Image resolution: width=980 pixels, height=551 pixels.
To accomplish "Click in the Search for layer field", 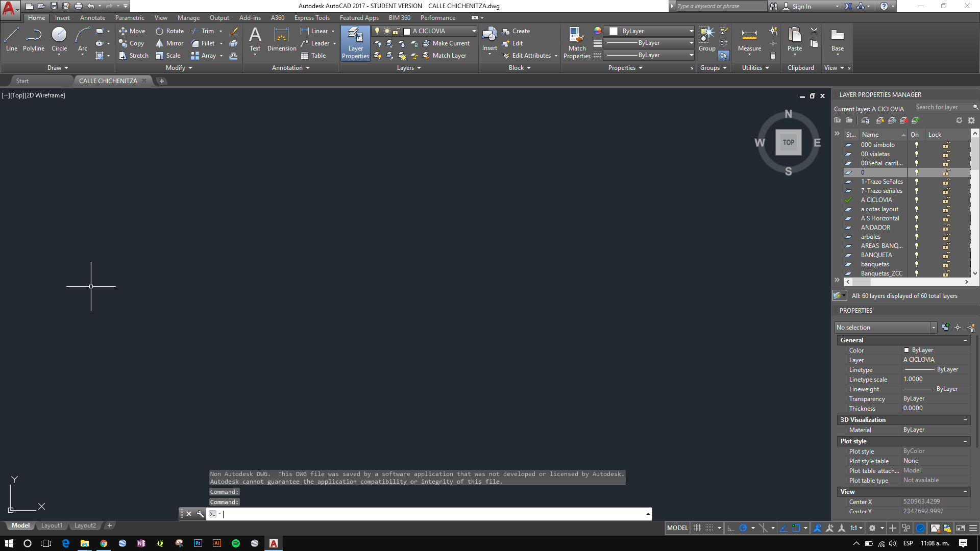I will pos(942,107).
